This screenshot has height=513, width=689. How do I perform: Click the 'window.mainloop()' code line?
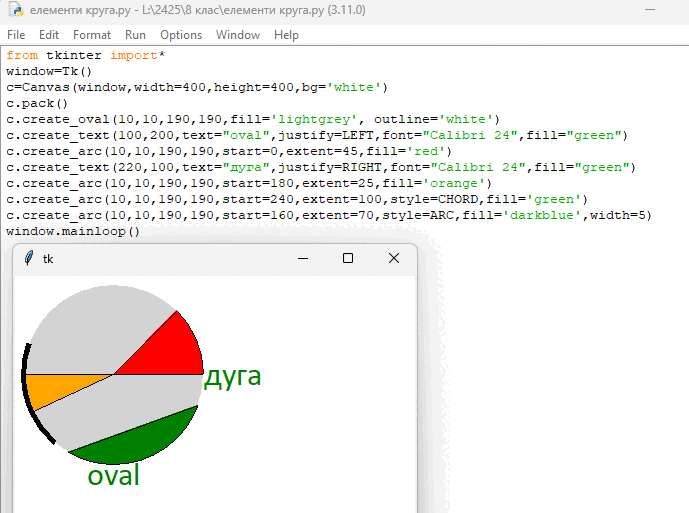point(73,231)
